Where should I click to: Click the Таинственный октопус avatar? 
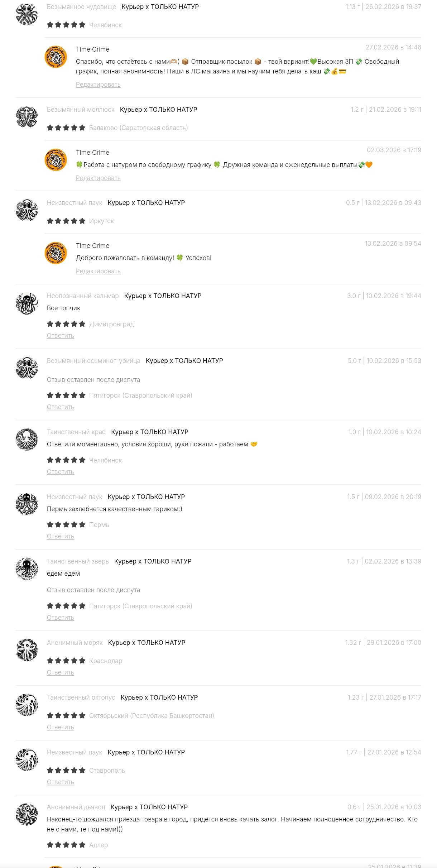tap(27, 705)
